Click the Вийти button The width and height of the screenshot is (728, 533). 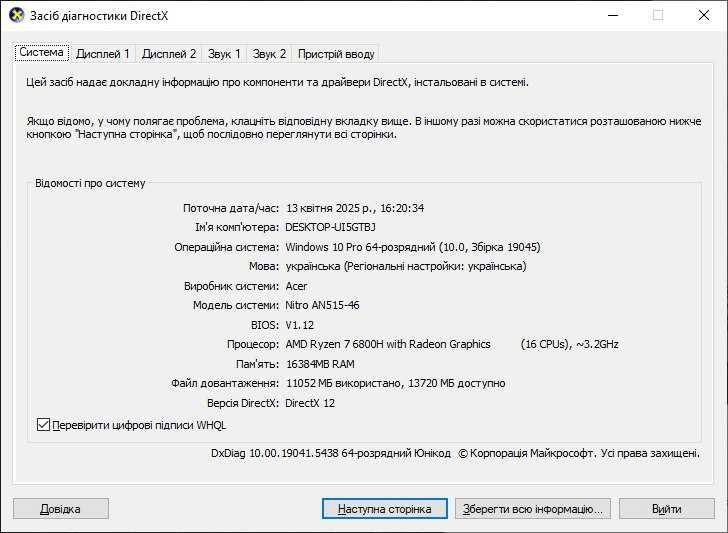point(667,508)
